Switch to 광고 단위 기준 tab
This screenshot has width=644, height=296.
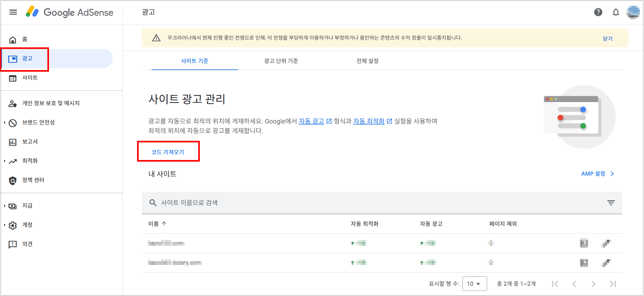[x=281, y=61]
